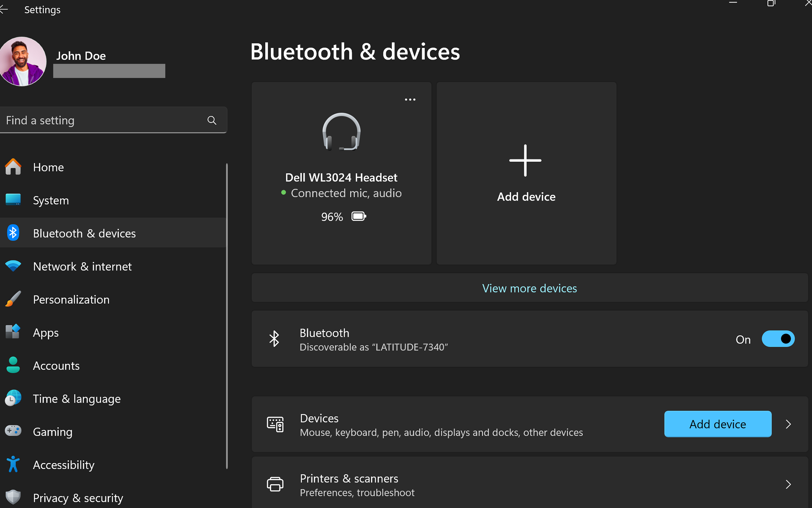Click the Apps tiles icon
The image size is (812, 508).
pos(13,332)
